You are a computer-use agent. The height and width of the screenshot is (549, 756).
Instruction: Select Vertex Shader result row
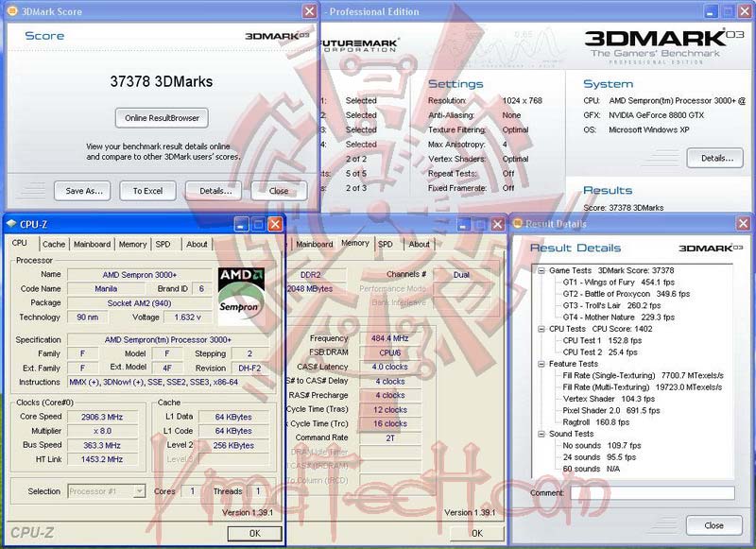point(609,399)
